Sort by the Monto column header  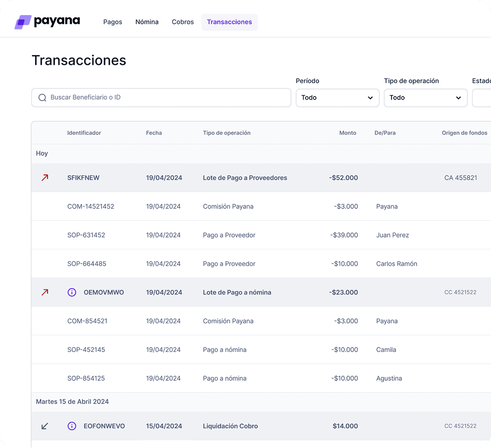tap(347, 133)
